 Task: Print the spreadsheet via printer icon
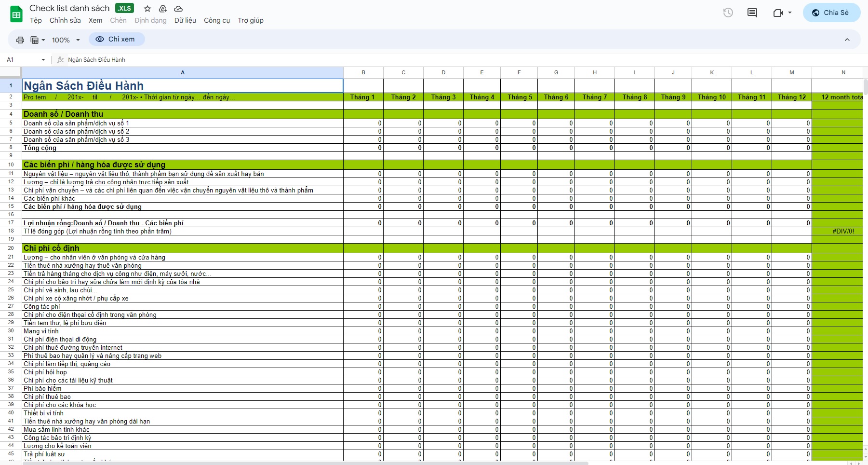pos(20,40)
